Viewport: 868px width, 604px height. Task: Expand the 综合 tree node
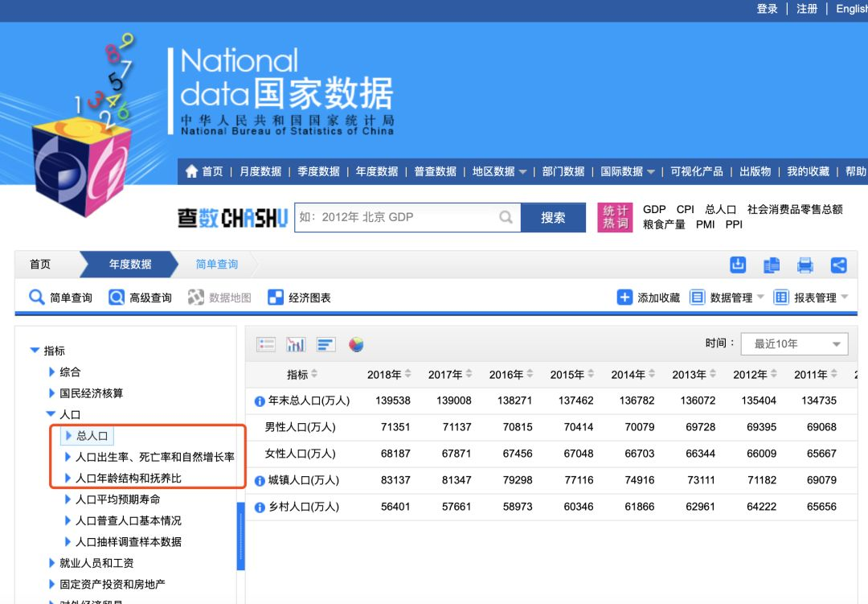click(x=51, y=372)
